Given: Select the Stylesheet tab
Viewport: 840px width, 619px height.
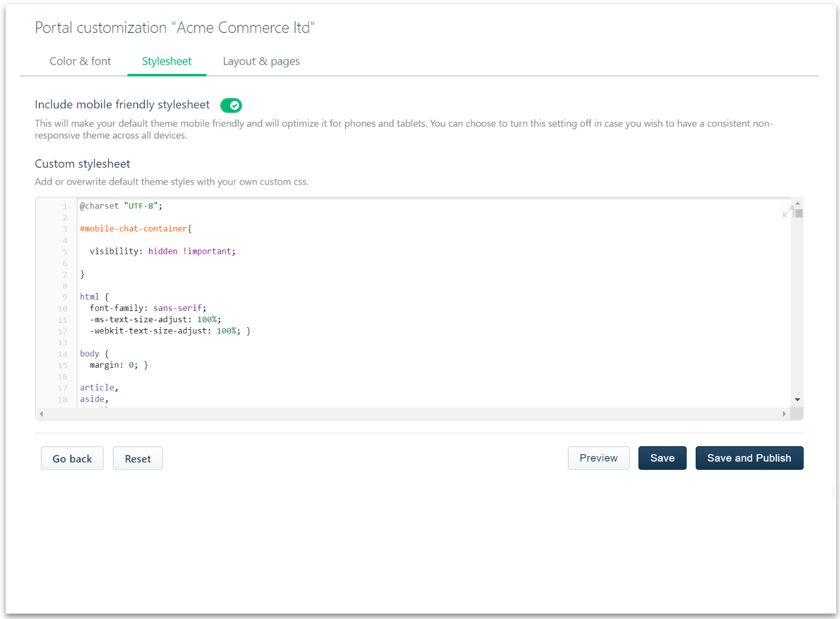Looking at the screenshot, I should [167, 62].
